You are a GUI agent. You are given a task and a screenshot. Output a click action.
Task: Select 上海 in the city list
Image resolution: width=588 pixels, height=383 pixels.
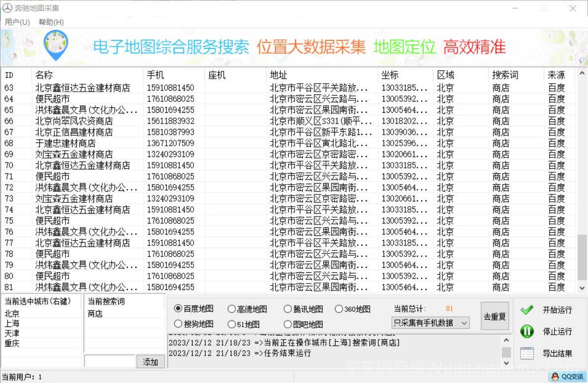click(x=11, y=323)
